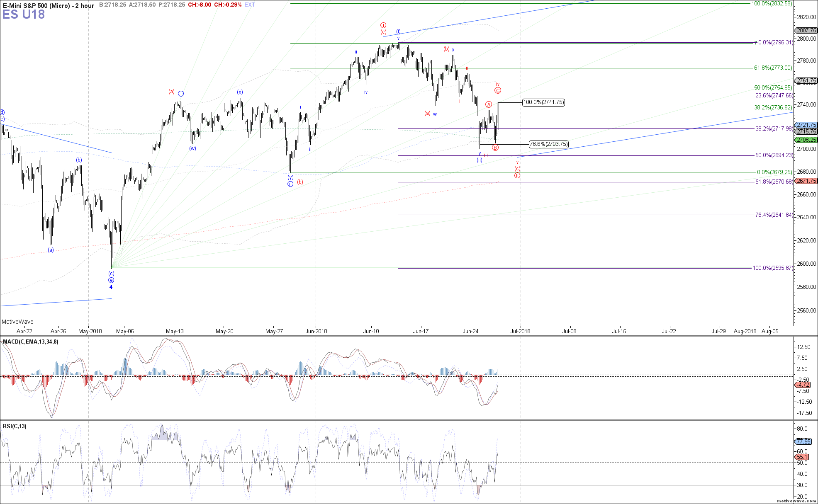Select the blue (y) wave label

coord(290,177)
